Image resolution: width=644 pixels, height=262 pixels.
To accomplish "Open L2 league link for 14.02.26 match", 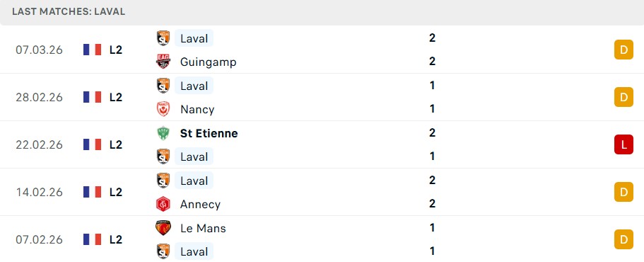I will 116,192.
